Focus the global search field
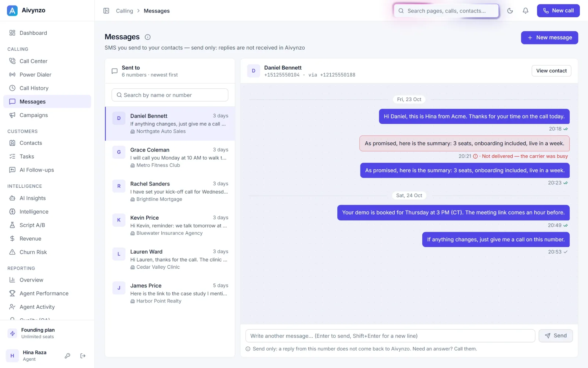The height and width of the screenshot is (368, 588). (446, 11)
